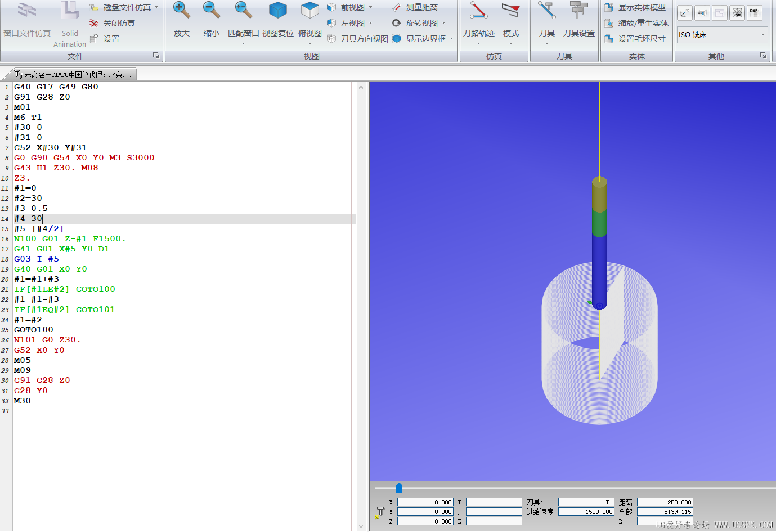776x532 pixels.
Task: Click code line 'N101 G0 Z30.'
Action: click(x=47, y=340)
